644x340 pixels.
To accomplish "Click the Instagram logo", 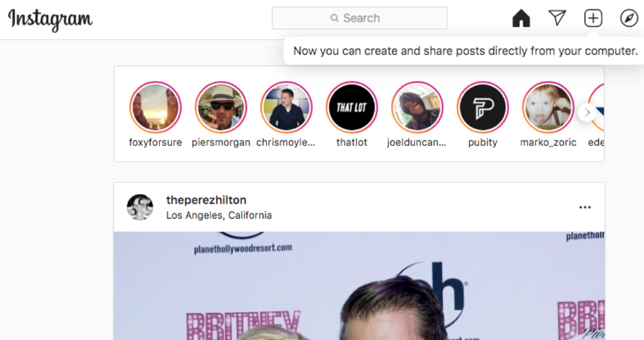I will 50,20.
